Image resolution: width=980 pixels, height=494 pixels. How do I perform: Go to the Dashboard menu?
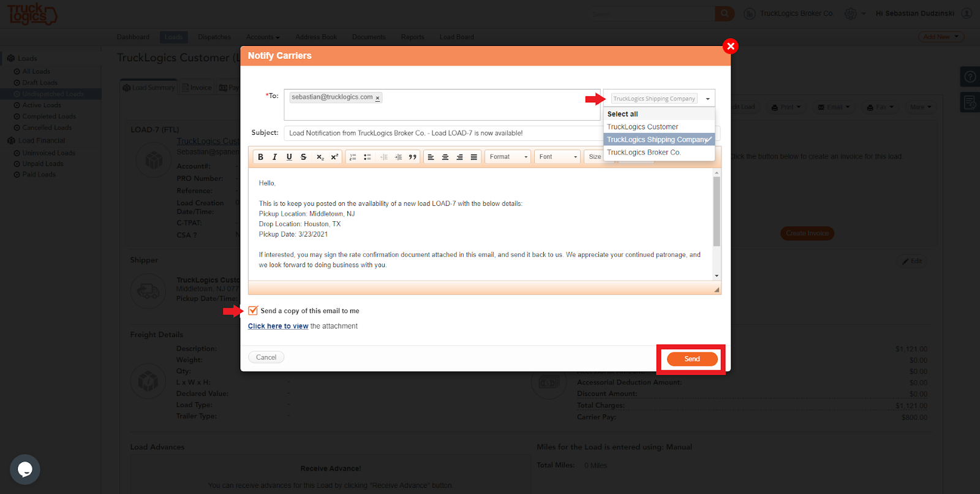click(x=133, y=37)
